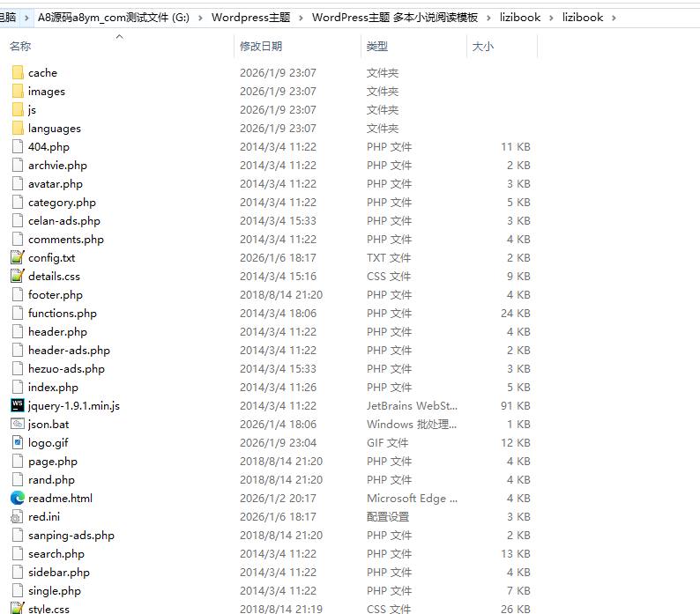The width and height of the screenshot is (700, 614).
Task: Go to WordPress主题 多本小说阅读模板 breadcrumb
Action: pyautogui.click(x=394, y=18)
